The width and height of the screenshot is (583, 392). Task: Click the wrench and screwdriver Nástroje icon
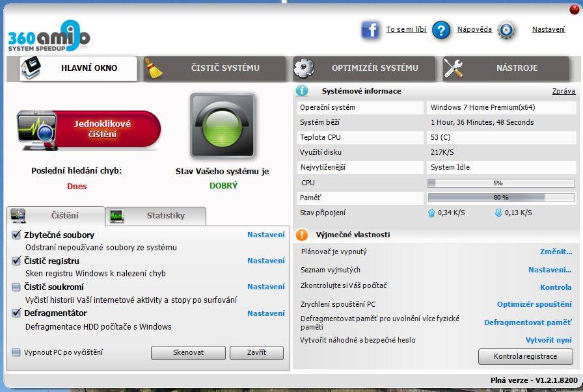point(454,68)
